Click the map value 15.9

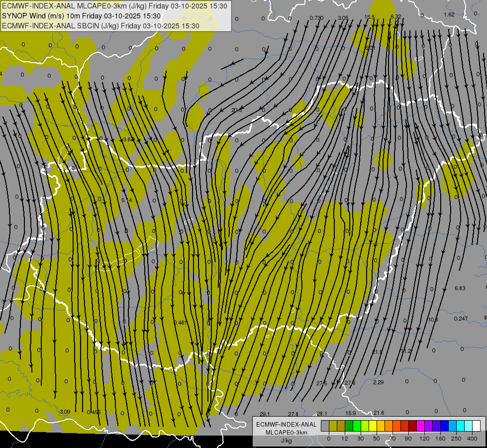coord(350,413)
